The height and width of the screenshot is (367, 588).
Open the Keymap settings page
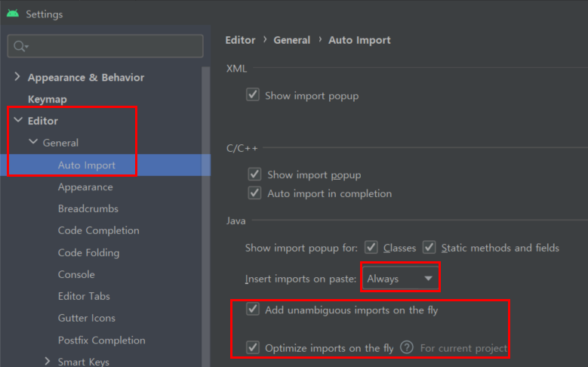[48, 99]
